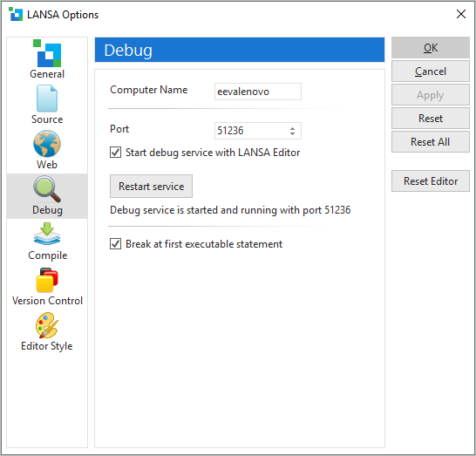Click the LANSA logo in title bar
The image size is (476, 456).
(x=16, y=14)
